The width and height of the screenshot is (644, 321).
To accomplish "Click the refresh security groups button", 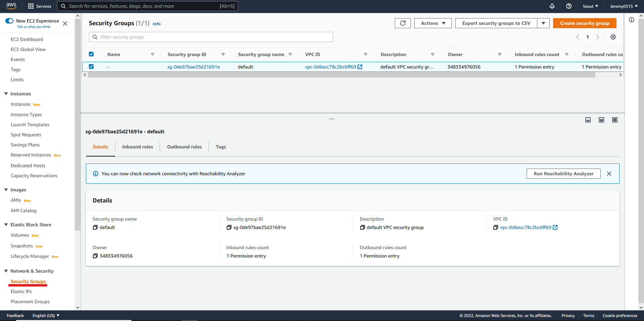I will (x=403, y=23).
